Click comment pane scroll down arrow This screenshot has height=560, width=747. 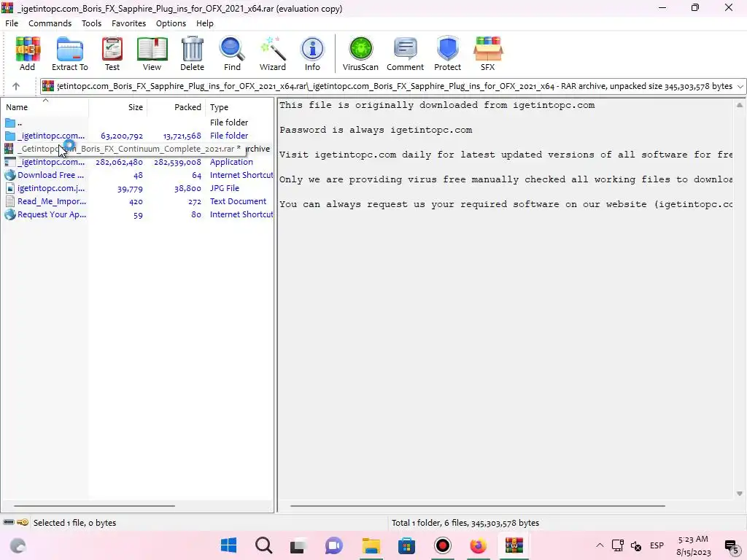[x=740, y=494]
